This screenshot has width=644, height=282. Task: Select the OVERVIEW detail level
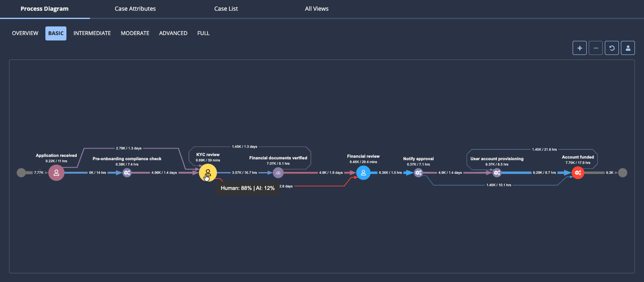tap(25, 33)
